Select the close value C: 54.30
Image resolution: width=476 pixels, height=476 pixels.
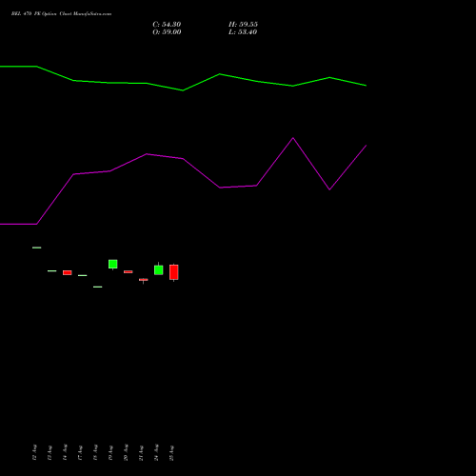coord(167,25)
